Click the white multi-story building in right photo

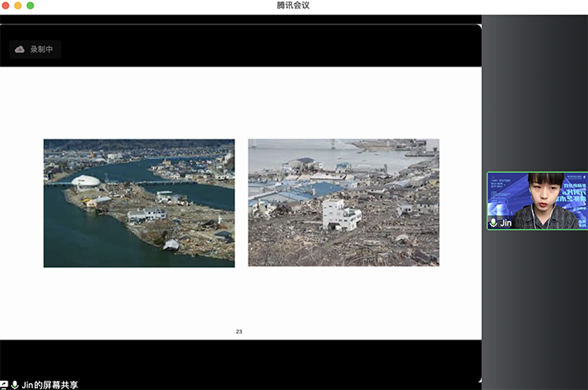pos(341,214)
